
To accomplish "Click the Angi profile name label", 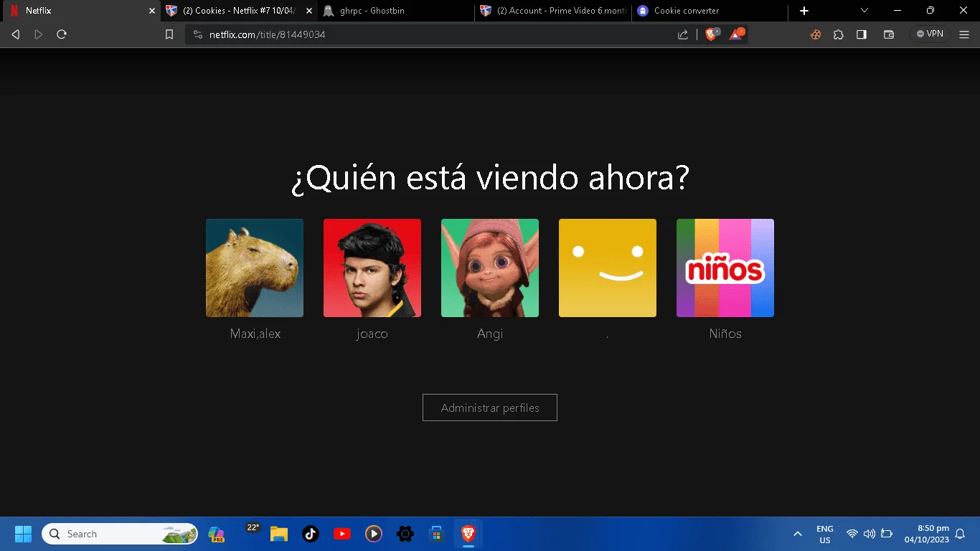I will [x=490, y=334].
